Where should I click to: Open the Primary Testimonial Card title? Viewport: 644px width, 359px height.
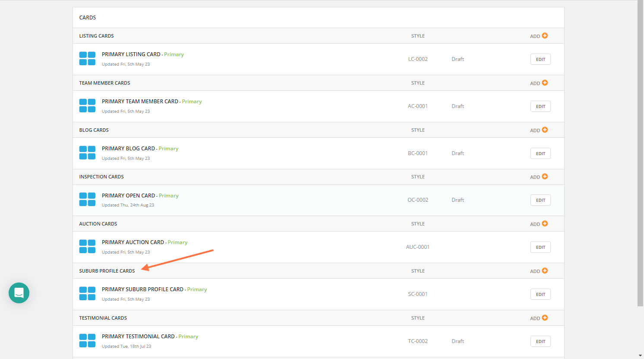[138, 337]
